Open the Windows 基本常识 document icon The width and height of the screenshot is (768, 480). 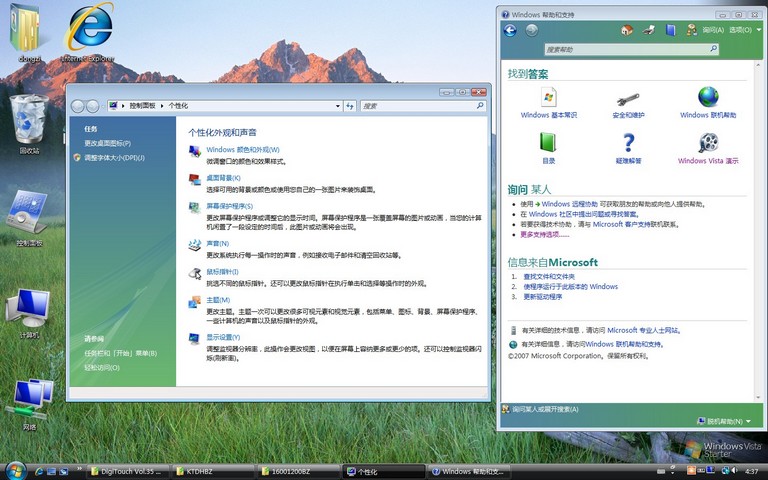[x=549, y=97]
